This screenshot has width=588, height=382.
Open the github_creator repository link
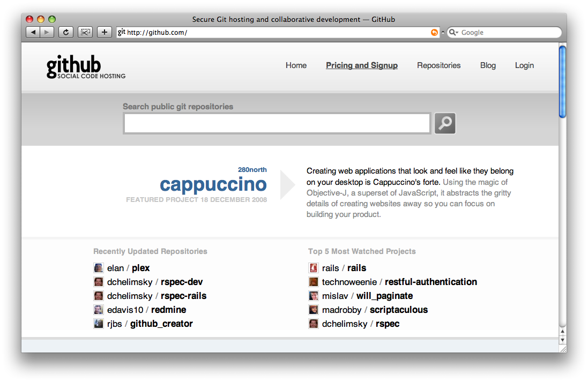coord(162,324)
